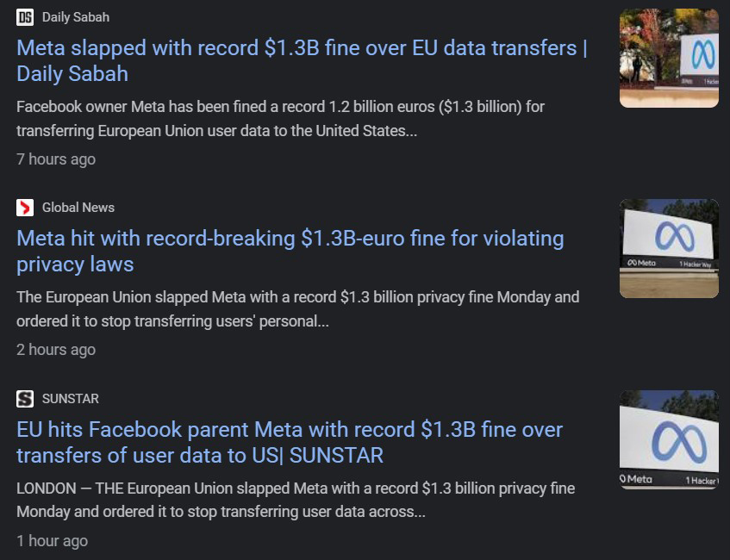Screen dimensions: 730x560
Task: Open the 'Meta slapped with record $1.3B fine' headline
Action: (302, 61)
